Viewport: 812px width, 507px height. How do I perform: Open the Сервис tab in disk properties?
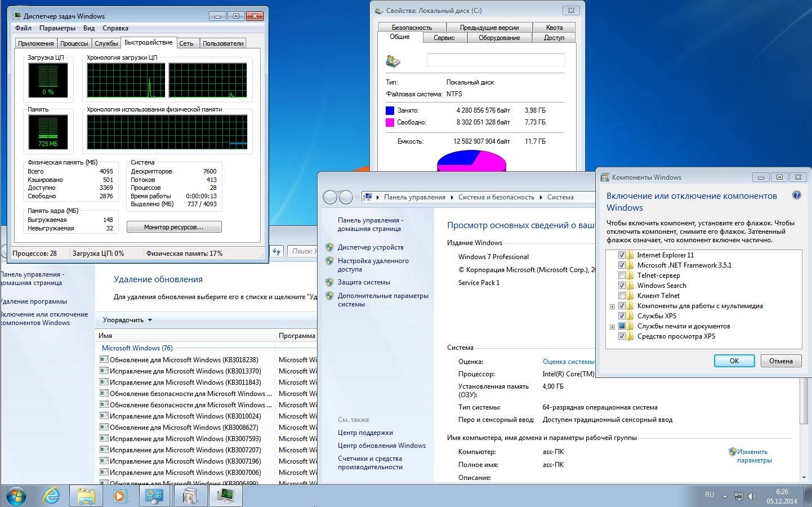(x=444, y=37)
